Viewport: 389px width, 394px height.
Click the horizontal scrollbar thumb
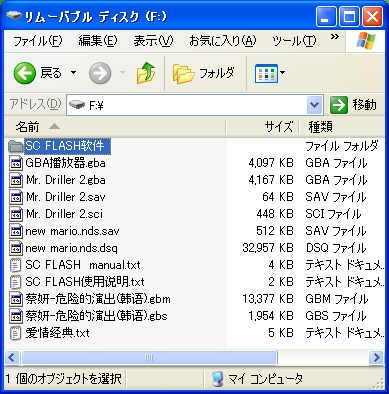[149, 358]
